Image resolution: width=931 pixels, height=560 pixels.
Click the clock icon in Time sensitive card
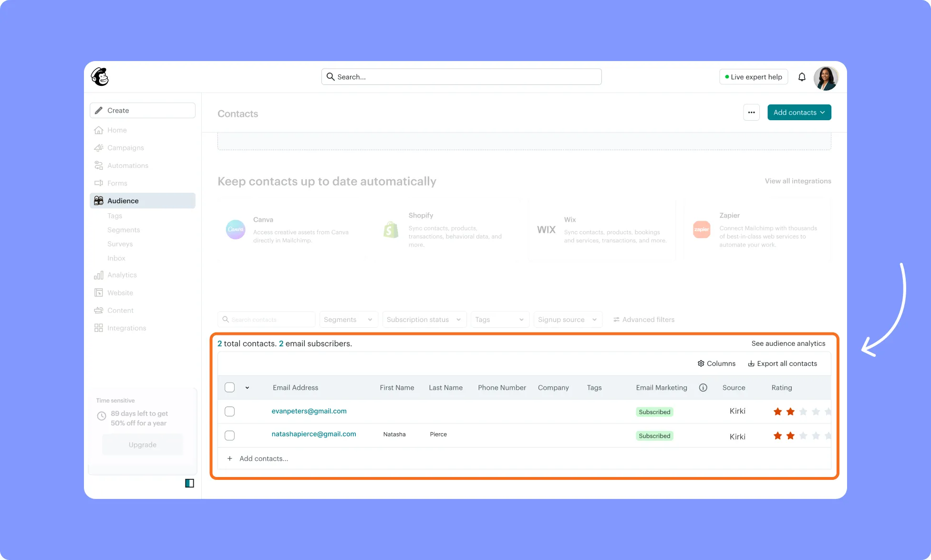point(102,416)
